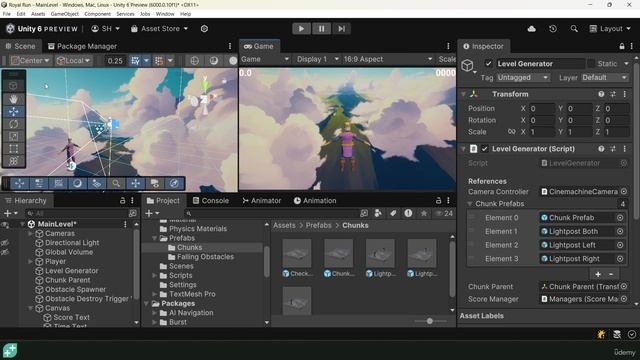Open the GameObject menu

[x=64, y=14]
